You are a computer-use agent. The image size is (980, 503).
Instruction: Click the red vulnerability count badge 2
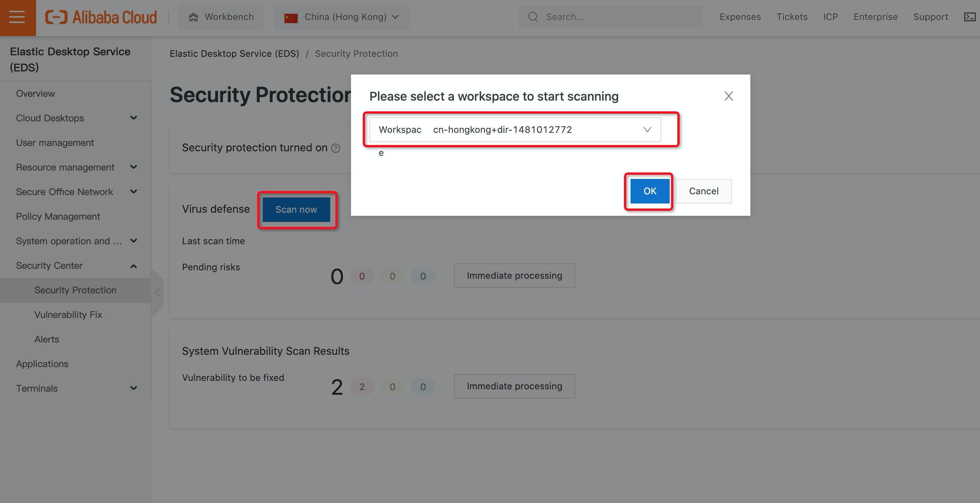tap(362, 387)
